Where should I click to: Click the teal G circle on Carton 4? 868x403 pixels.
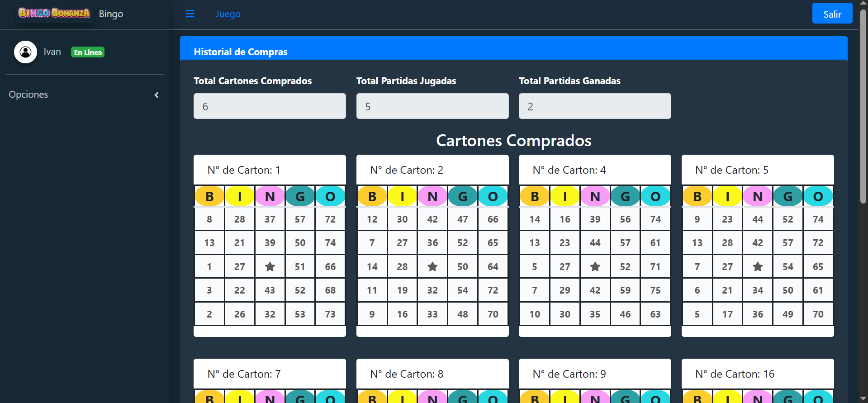pos(625,197)
